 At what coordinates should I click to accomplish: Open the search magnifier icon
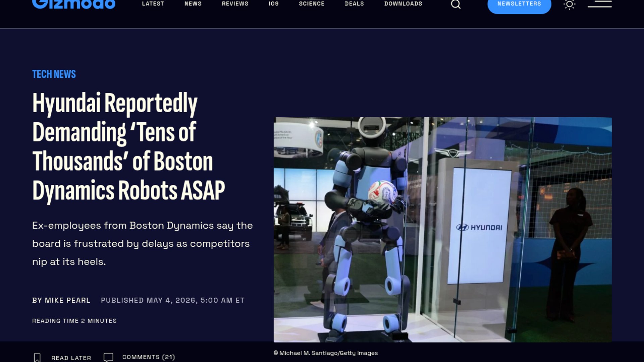[455, 4]
